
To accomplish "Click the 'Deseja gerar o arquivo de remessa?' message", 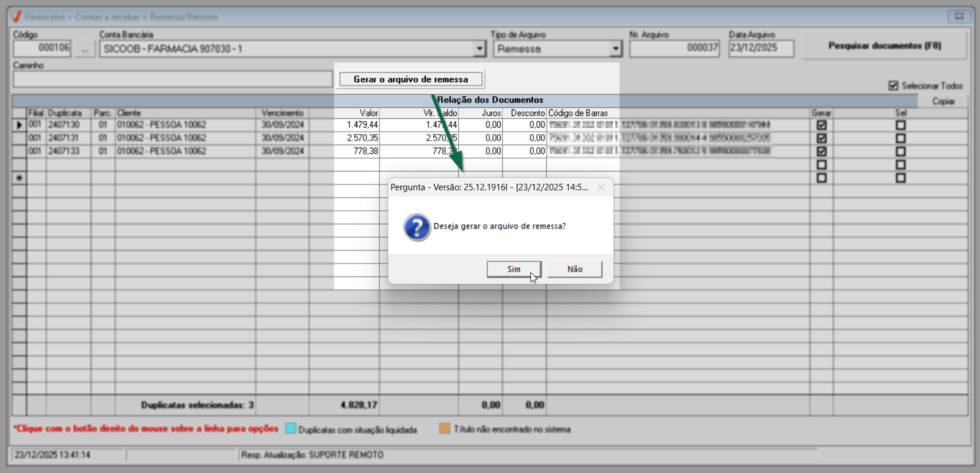I will click(500, 227).
